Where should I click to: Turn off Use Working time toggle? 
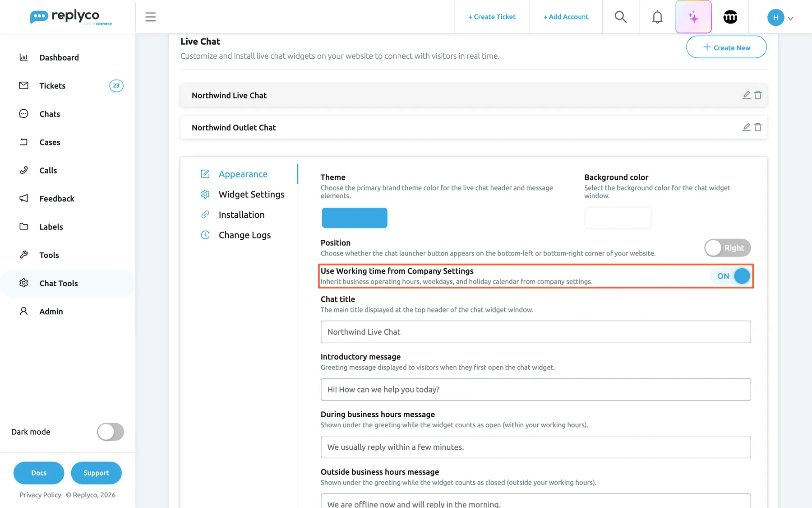tap(730, 276)
